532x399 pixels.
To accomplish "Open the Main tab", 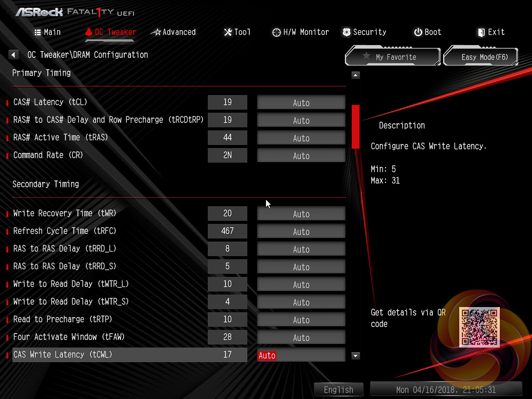I will tap(47, 32).
